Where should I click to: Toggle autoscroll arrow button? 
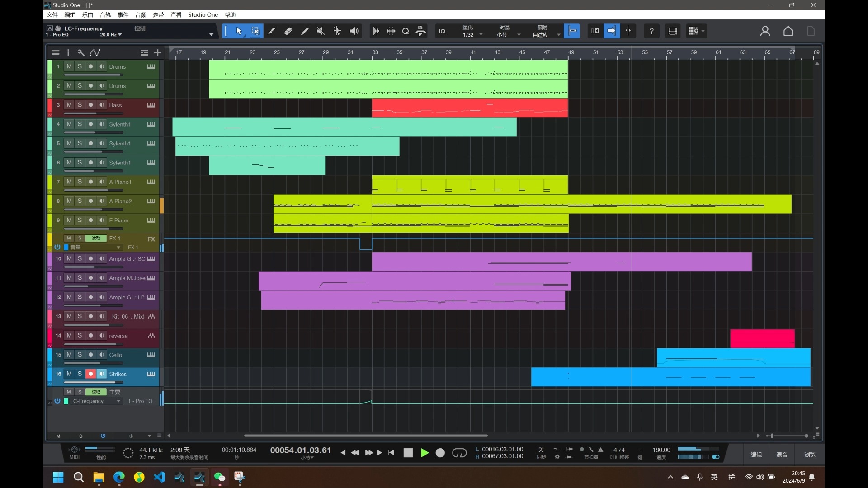pos(612,31)
